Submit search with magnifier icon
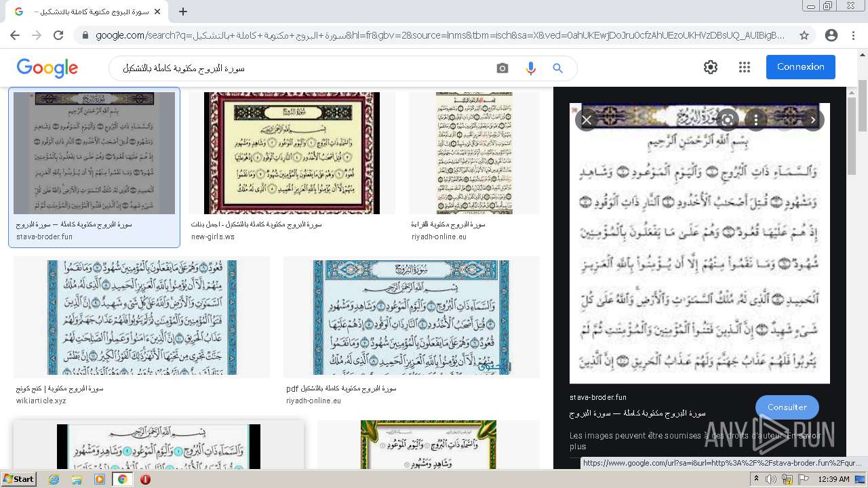 click(557, 68)
